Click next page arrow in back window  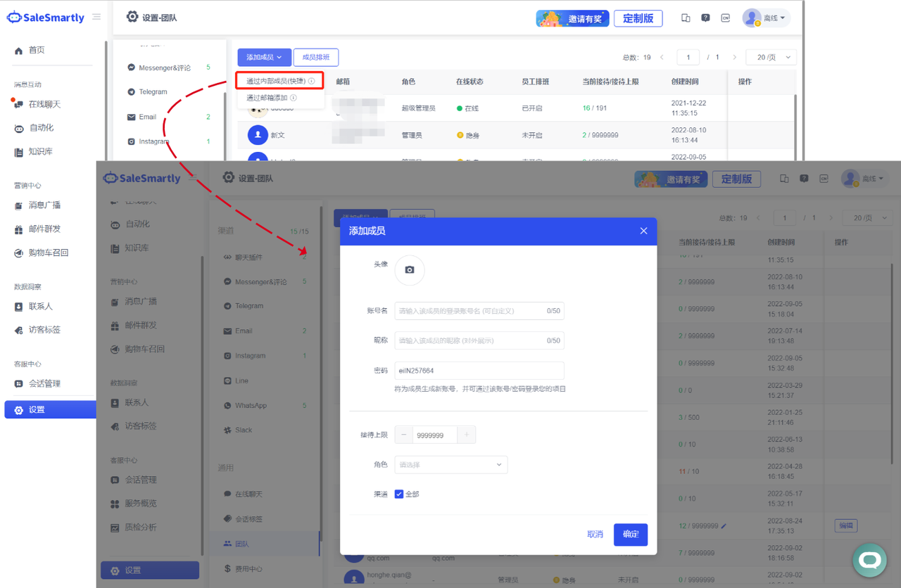tap(734, 57)
